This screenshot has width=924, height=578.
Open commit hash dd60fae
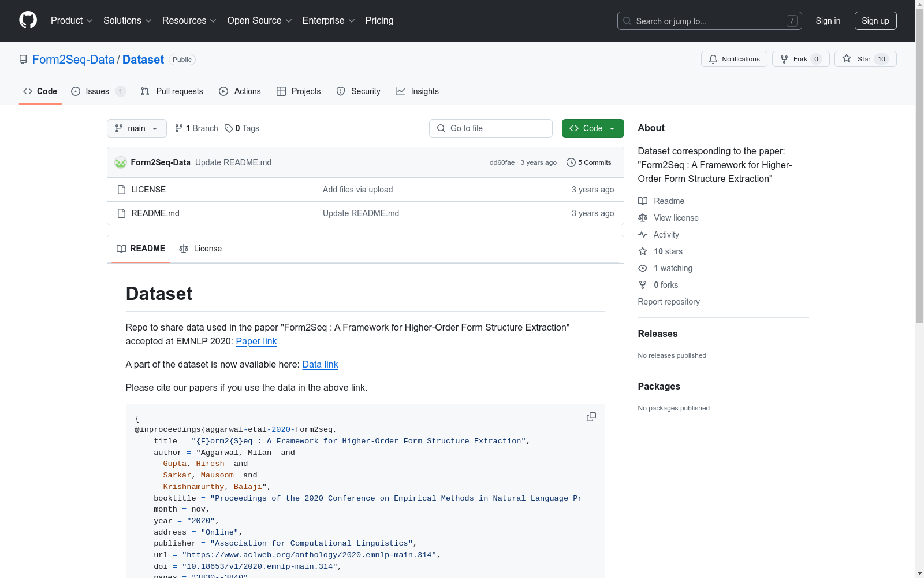[502, 162]
